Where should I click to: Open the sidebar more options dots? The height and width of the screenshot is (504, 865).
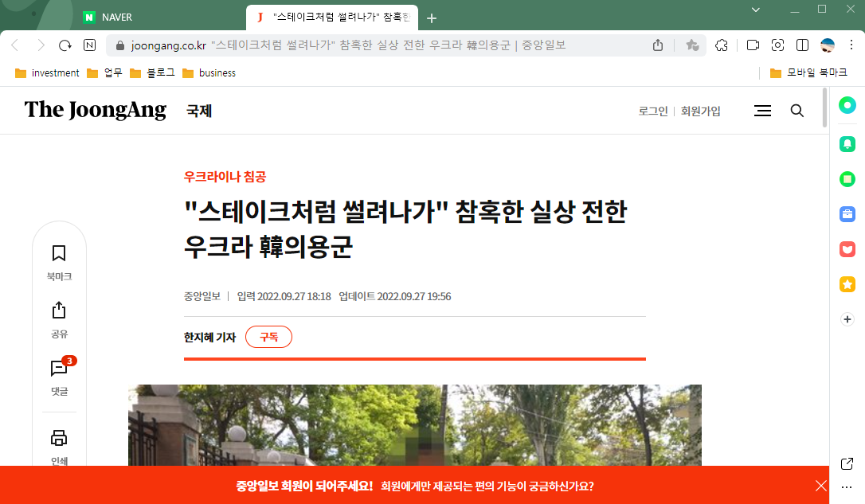847,487
